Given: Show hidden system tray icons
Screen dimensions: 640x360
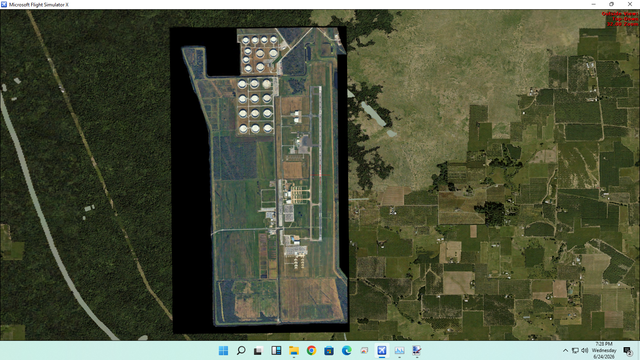Looking at the screenshot, I should (565, 351).
